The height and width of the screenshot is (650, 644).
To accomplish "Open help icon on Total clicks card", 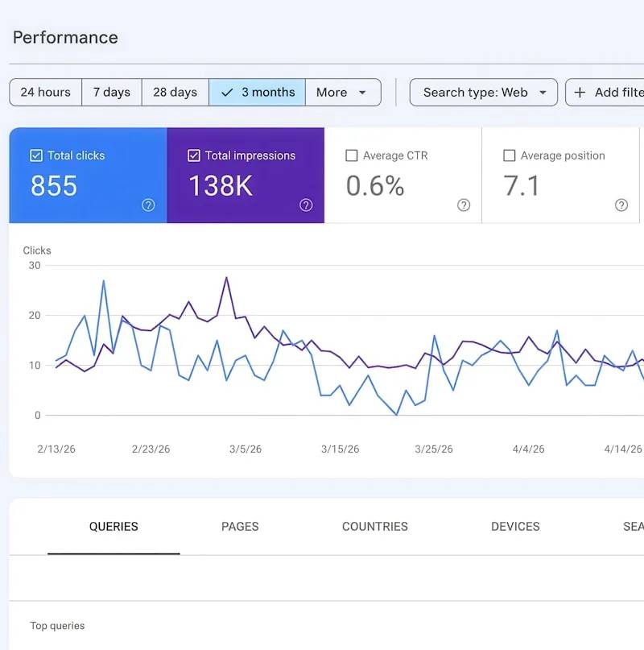I will (148, 205).
